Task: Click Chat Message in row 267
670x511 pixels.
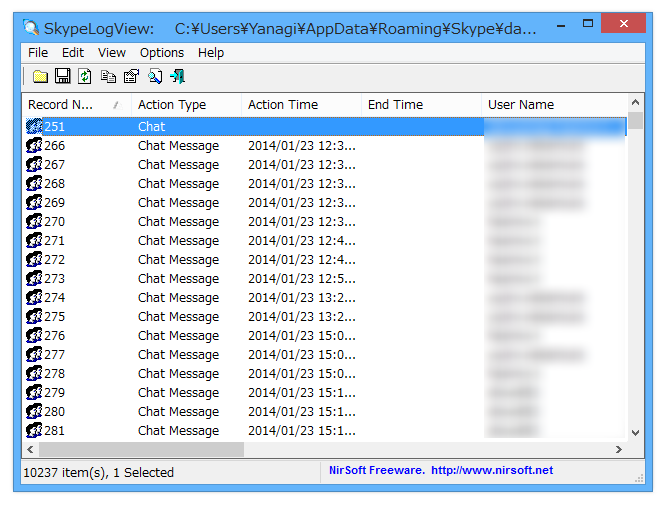Action: click(178, 164)
